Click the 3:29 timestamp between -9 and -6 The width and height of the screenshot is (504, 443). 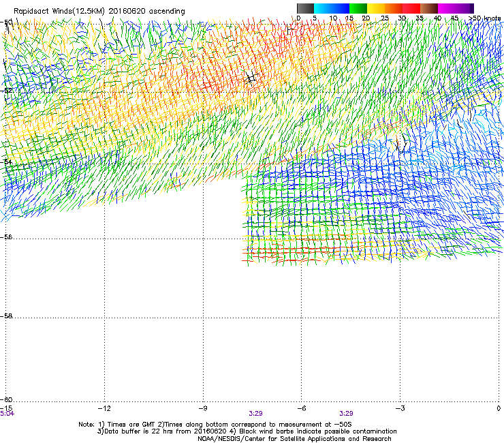pyautogui.click(x=255, y=414)
